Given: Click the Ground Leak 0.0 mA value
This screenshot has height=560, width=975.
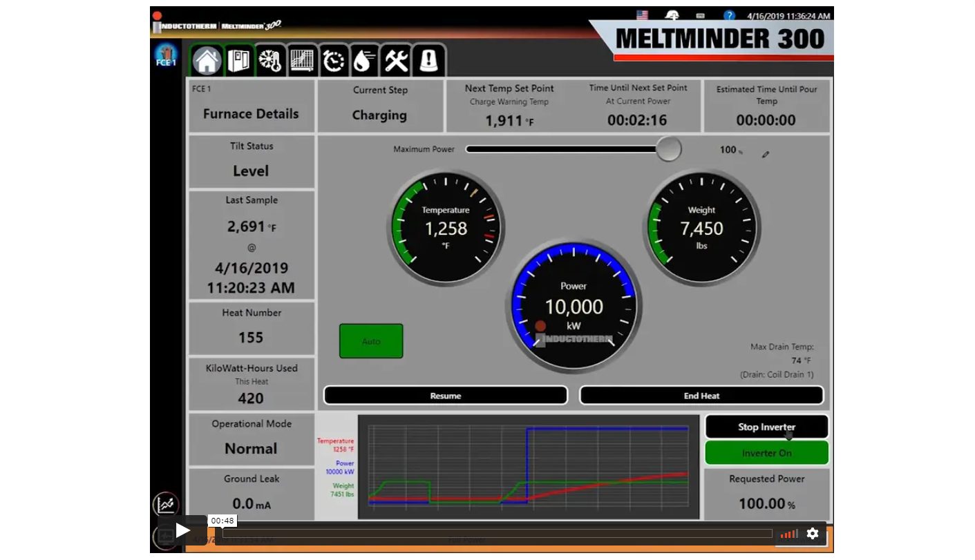Looking at the screenshot, I should pyautogui.click(x=252, y=504).
